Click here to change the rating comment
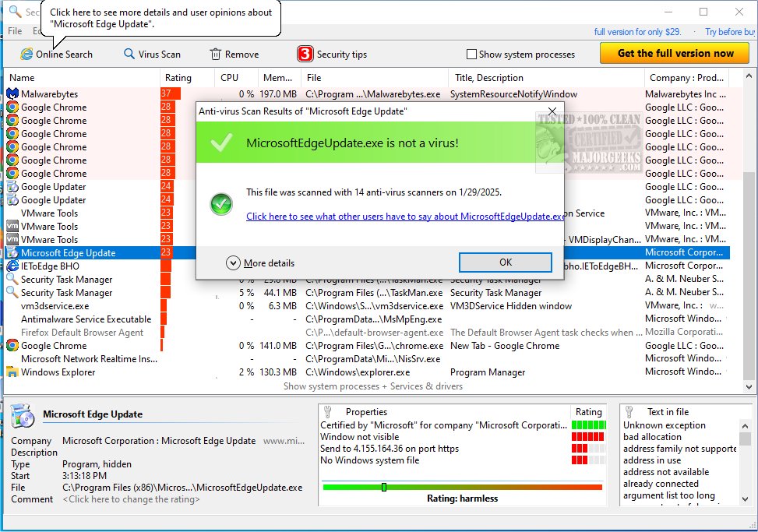This screenshot has height=532, width=758. coord(131,499)
